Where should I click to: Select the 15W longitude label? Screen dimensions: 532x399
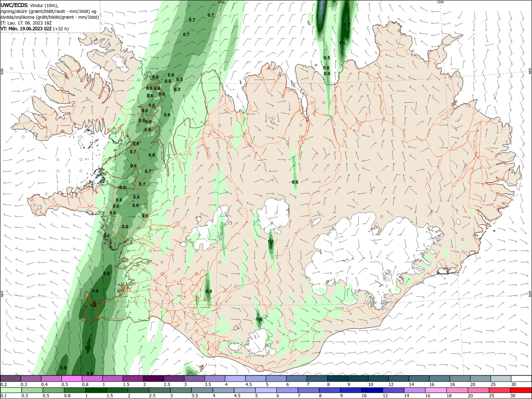pos(440,2)
